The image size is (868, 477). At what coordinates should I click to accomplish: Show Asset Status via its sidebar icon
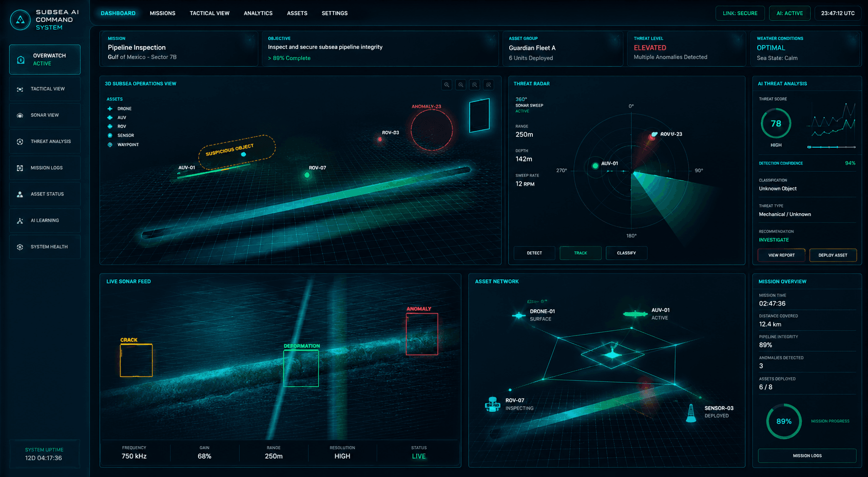pyautogui.click(x=20, y=194)
